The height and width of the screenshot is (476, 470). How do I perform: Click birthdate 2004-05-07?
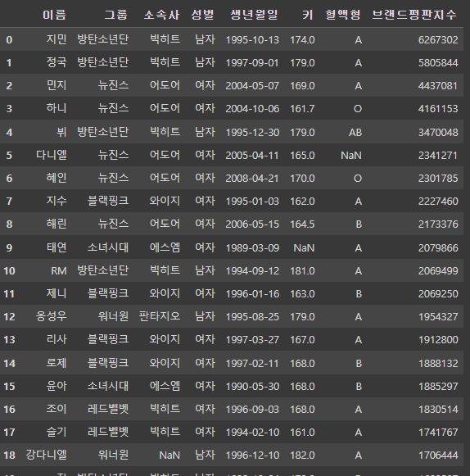(252, 86)
